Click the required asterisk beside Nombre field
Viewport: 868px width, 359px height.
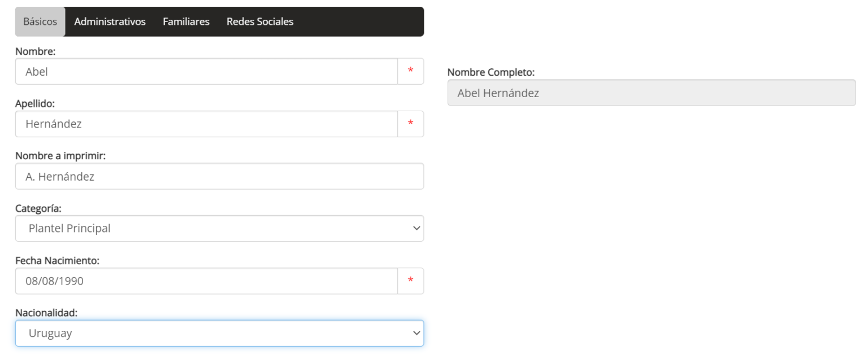pos(411,71)
